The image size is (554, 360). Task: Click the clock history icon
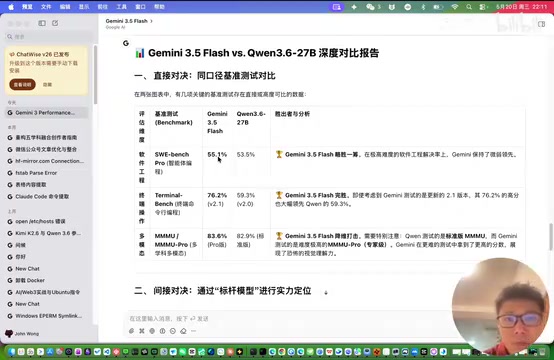click(173, 331)
